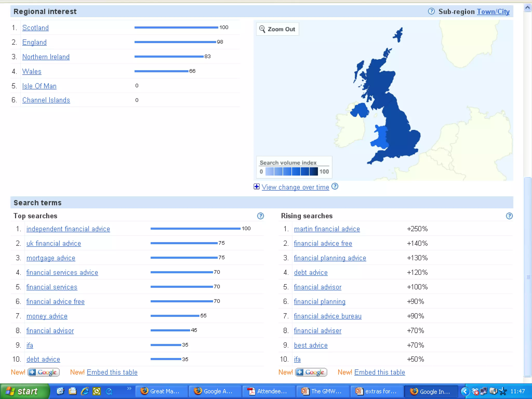The width and height of the screenshot is (532, 399).
Task: Click help icon beside Sub-region label
Action: 431,11
